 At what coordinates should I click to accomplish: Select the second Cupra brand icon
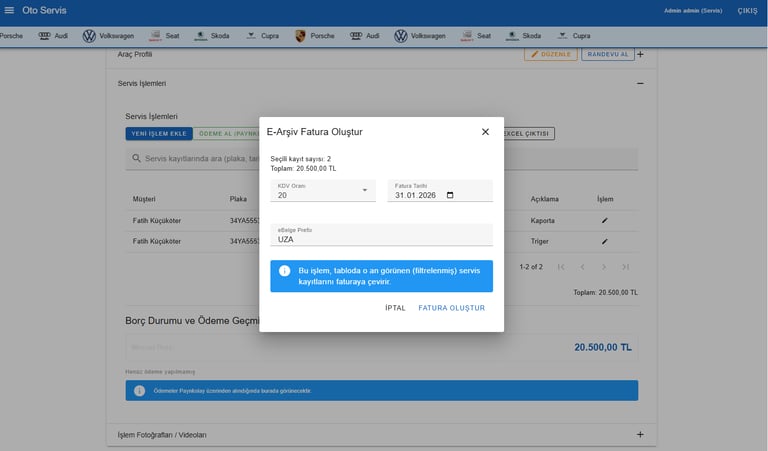pos(562,36)
